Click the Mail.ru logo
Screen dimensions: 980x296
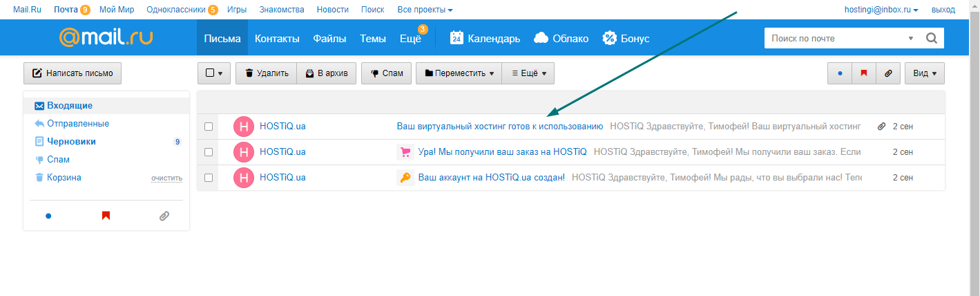(106, 38)
